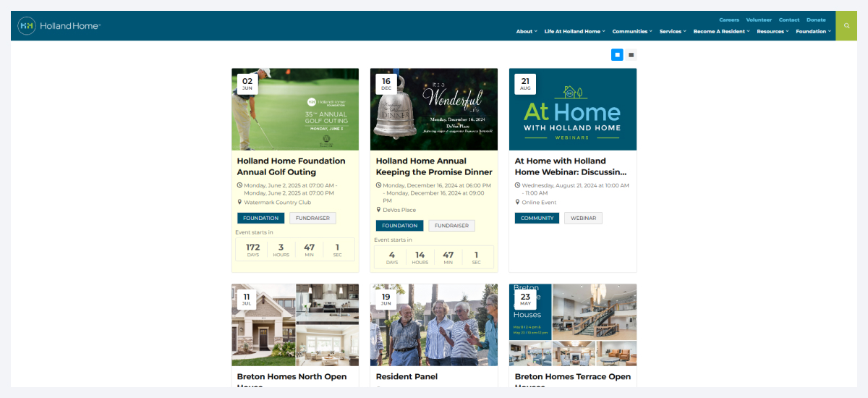
Task: Open the Life At Holland Home menu
Action: (575, 31)
